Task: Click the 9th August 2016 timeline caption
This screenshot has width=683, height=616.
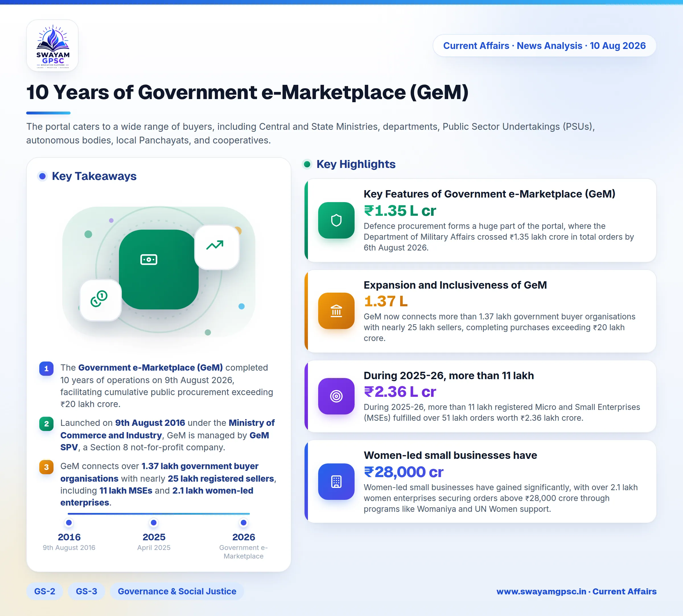Action: coord(69,547)
